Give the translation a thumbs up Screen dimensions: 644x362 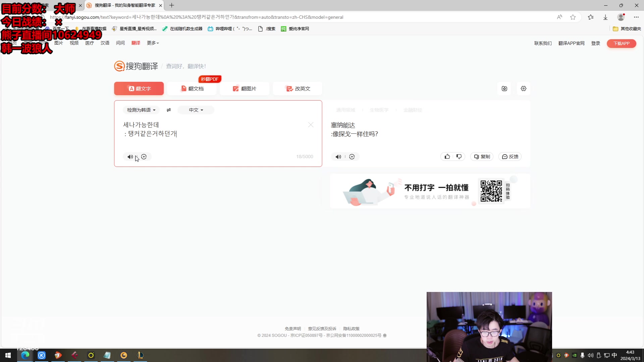click(447, 157)
